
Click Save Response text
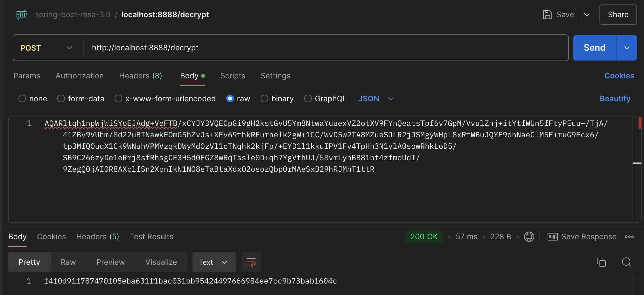[x=589, y=237]
